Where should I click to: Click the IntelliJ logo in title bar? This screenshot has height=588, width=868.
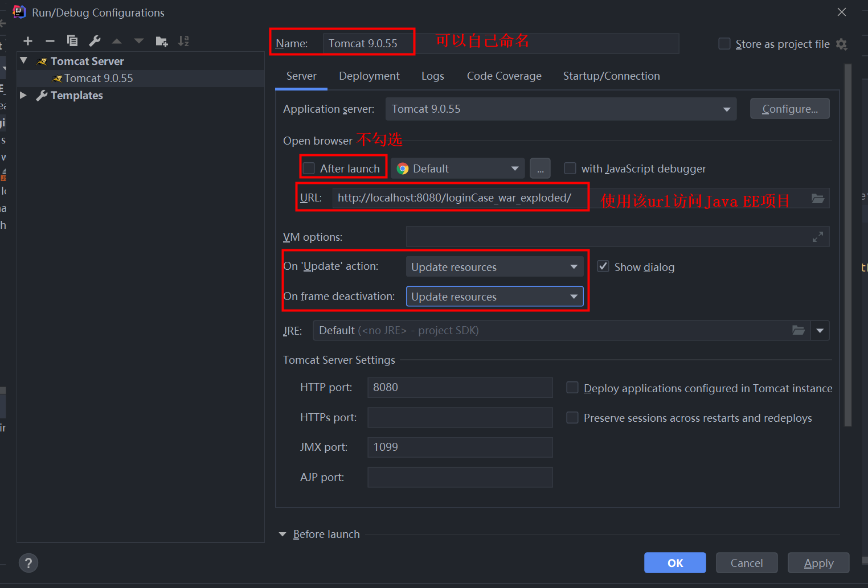(x=19, y=12)
